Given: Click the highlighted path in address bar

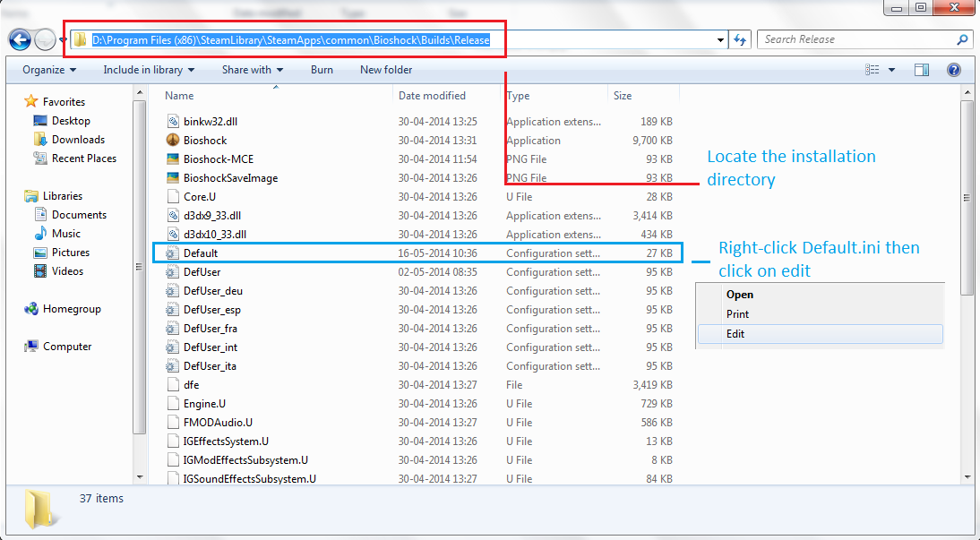Looking at the screenshot, I should (290, 40).
